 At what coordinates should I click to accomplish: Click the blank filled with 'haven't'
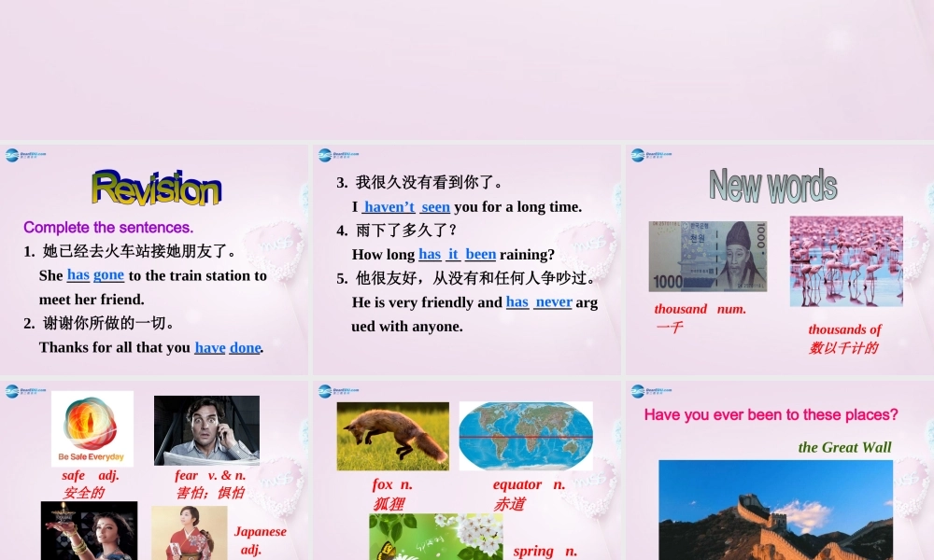pos(387,206)
